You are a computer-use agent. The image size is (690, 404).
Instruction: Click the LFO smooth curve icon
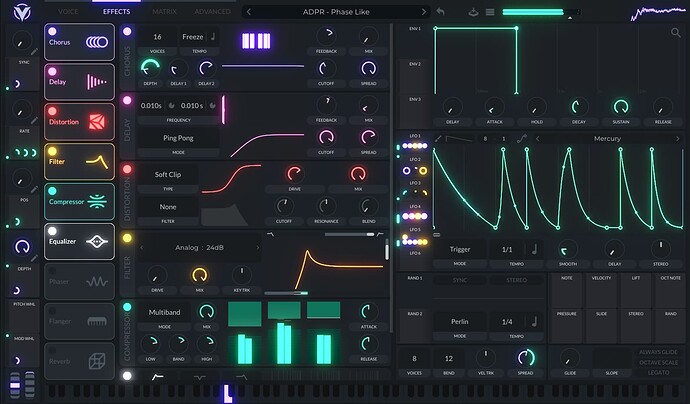(522, 138)
